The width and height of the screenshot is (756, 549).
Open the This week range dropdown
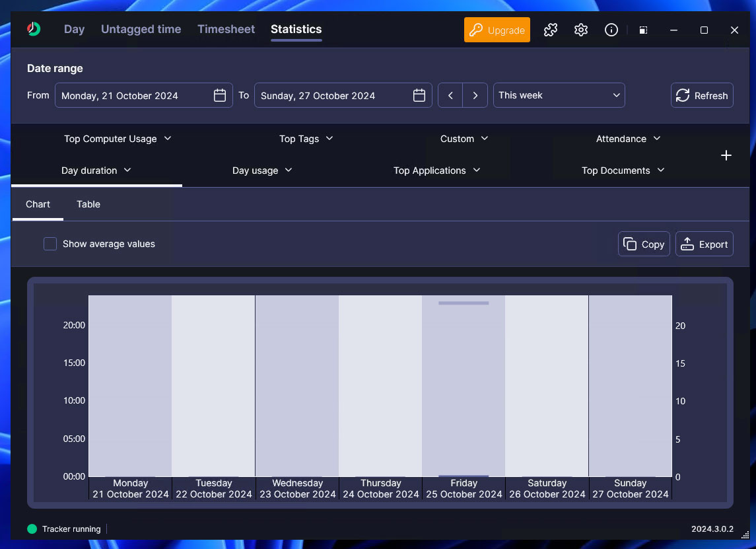tap(559, 95)
